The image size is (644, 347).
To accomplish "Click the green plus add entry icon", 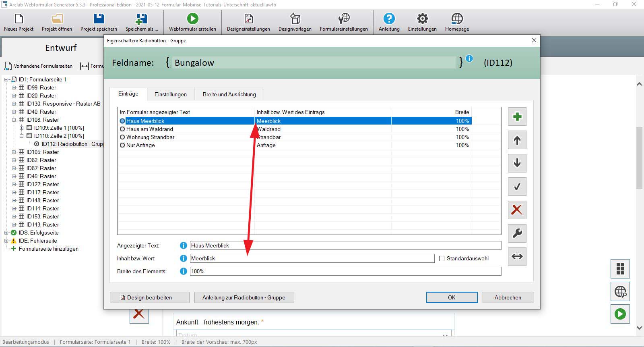I will coord(517,117).
